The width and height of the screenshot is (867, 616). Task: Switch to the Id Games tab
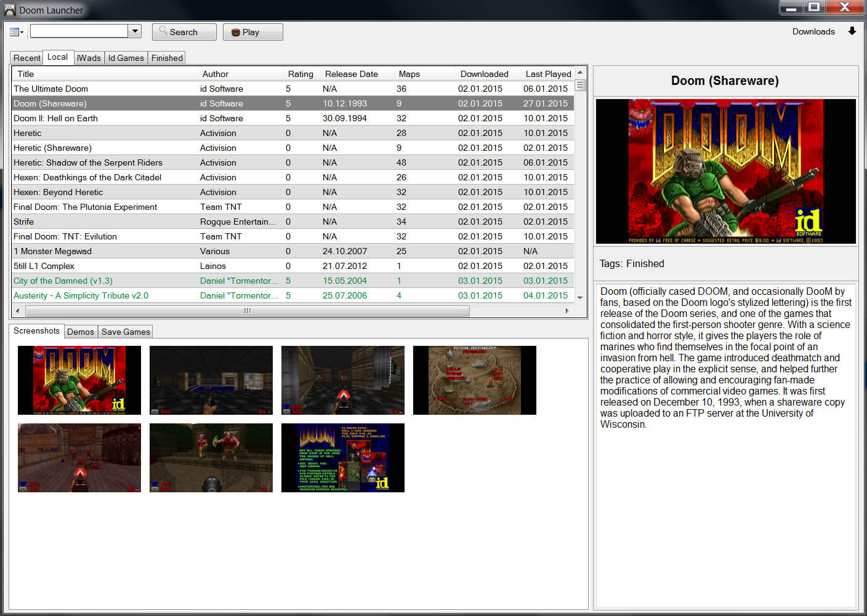pyautogui.click(x=126, y=58)
